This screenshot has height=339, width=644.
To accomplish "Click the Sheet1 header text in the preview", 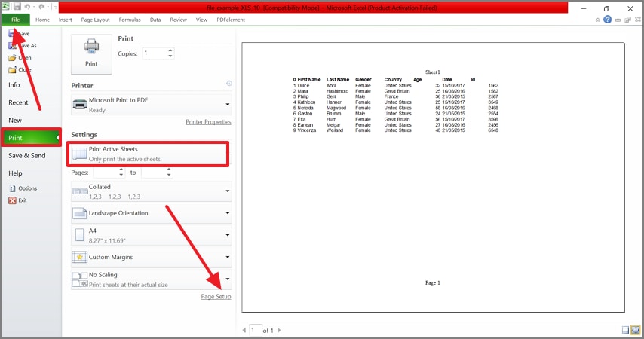I will (x=433, y=72).
